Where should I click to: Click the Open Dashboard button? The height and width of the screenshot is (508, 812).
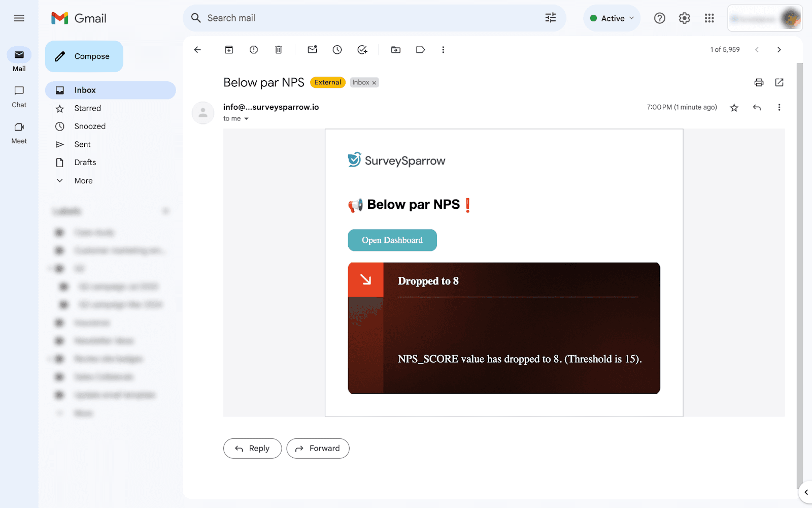click(392, 240)
